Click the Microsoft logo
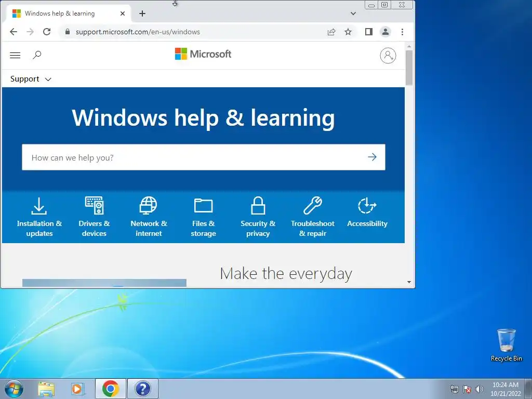This screenshot has height=399, width=532. point(203,54)
